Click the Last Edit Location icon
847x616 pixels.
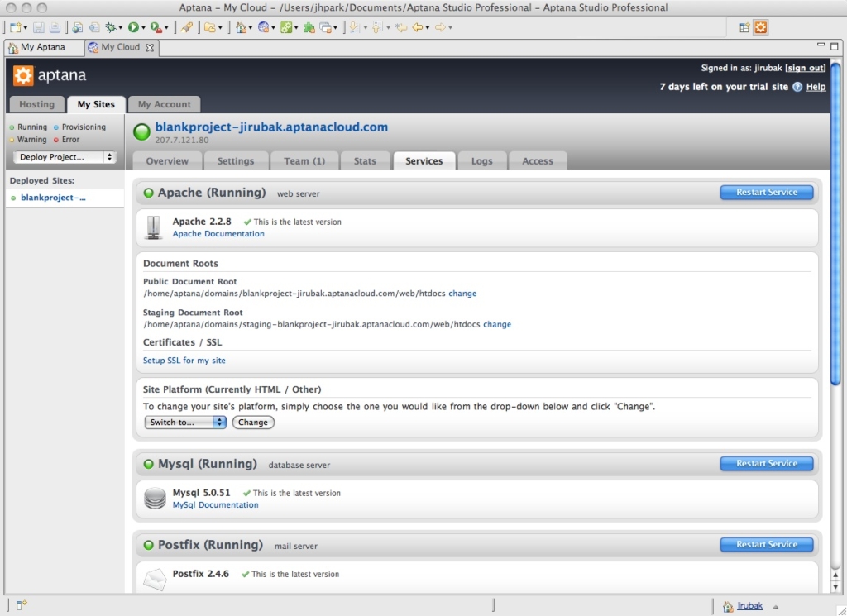pos(401,27)
